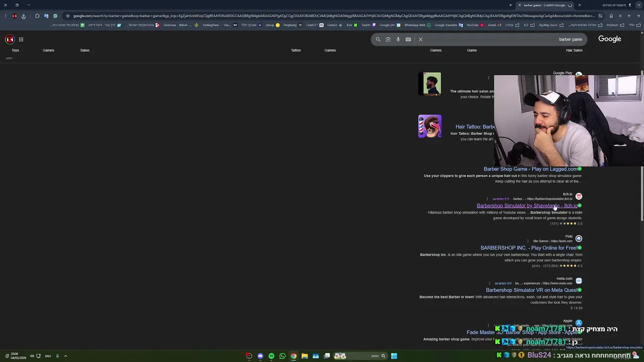Open options menu of Google Play result
The height and width of the screenshot is (362, 644).
tap(489, 77)
